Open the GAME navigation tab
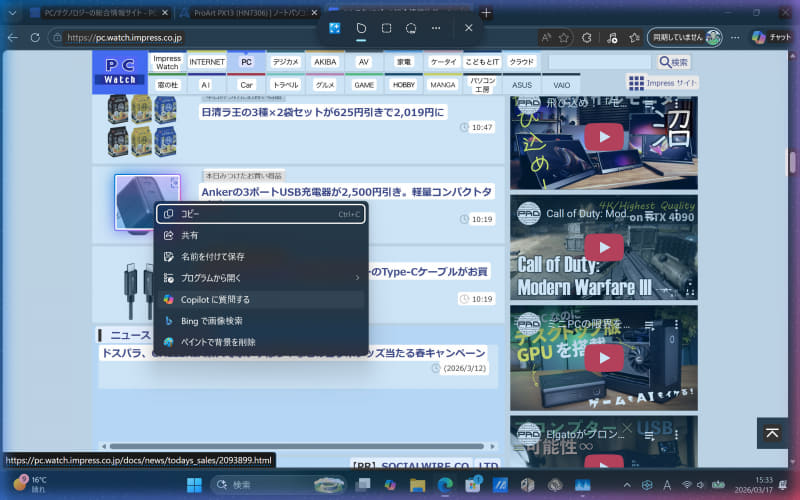The width and height of the screenshot is (800, 500). tap(364, 85)
